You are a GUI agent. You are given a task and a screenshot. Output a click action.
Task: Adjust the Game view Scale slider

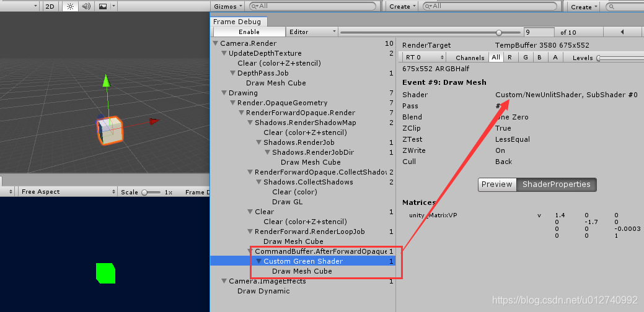coord(151,193)
